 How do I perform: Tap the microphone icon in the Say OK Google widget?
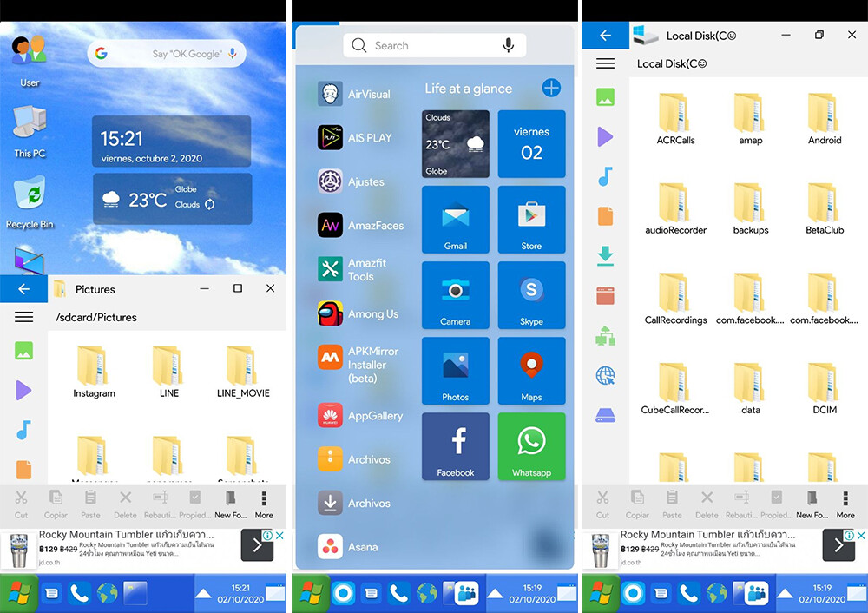pyautogui.click(x=231, y=52)
